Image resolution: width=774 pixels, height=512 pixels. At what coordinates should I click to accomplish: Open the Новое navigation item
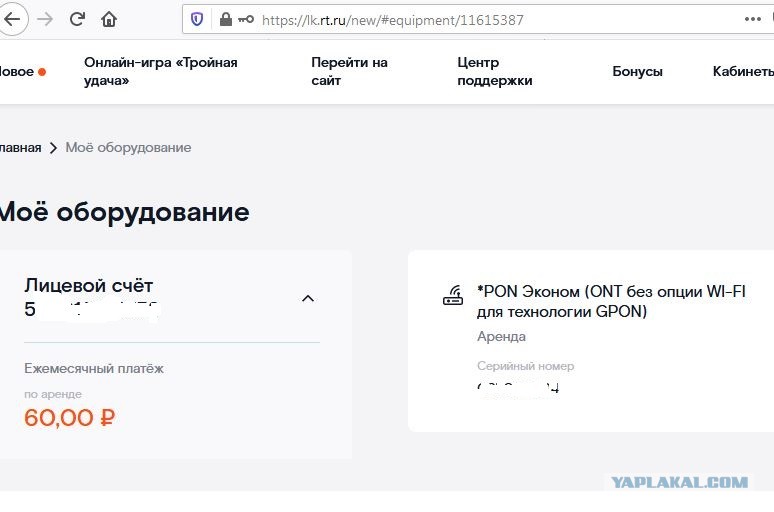point(22,72)
